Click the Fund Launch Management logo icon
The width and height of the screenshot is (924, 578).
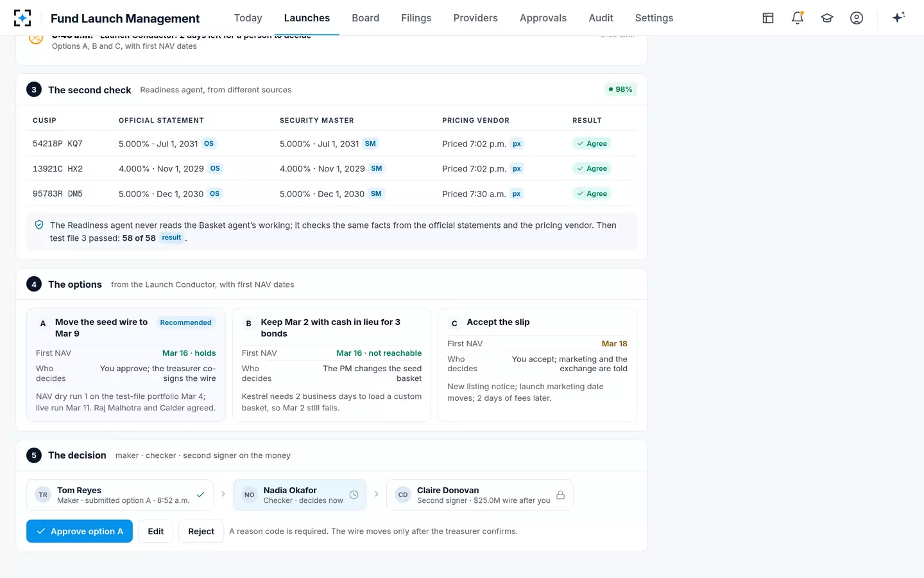pos(22,18)
